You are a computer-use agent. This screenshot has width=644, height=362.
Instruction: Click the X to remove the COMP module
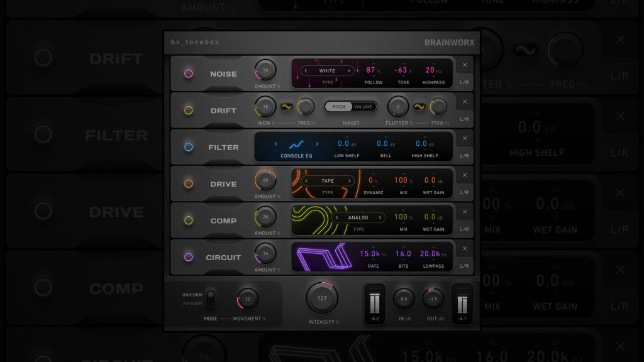pyautogui.click(x=465, y=212)
